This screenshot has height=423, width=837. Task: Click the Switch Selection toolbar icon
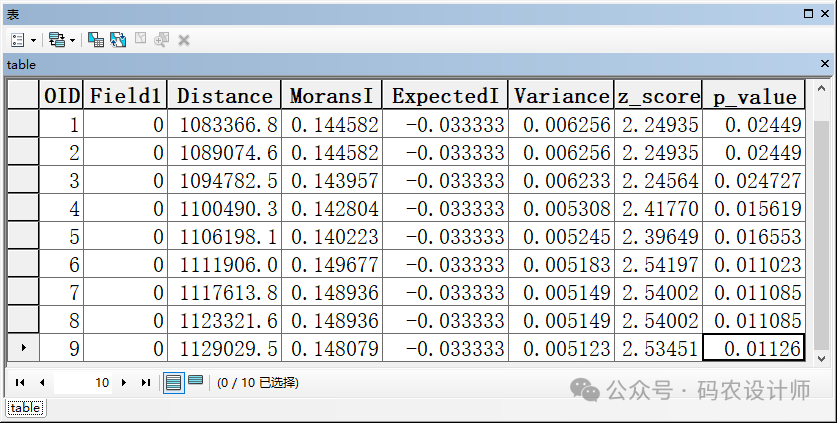118,40
